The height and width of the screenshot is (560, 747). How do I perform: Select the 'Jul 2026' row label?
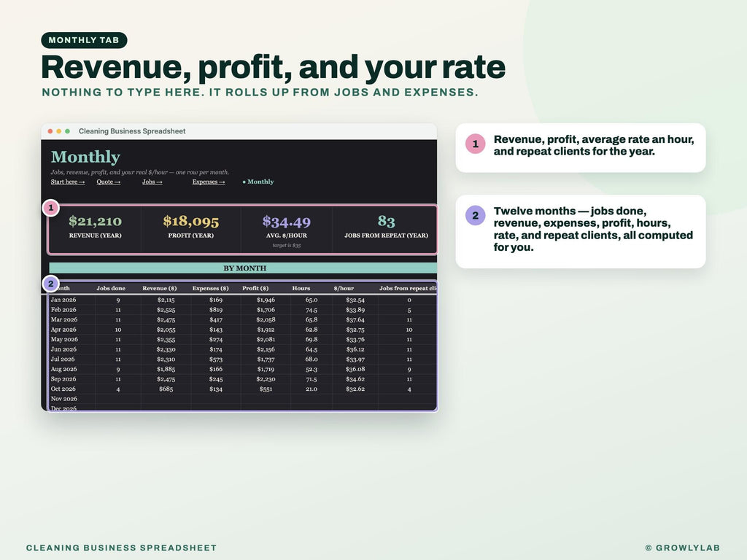(63, 359)
